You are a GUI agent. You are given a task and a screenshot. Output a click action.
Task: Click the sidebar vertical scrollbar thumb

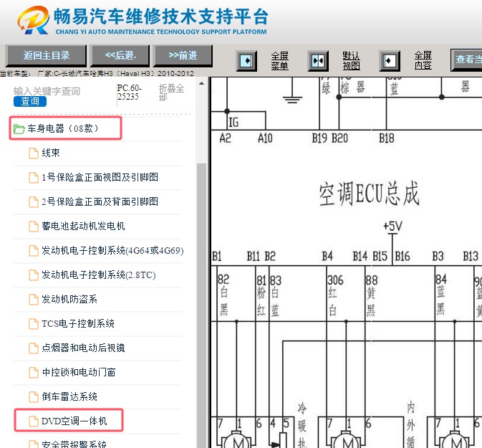(x=202, y=305)
